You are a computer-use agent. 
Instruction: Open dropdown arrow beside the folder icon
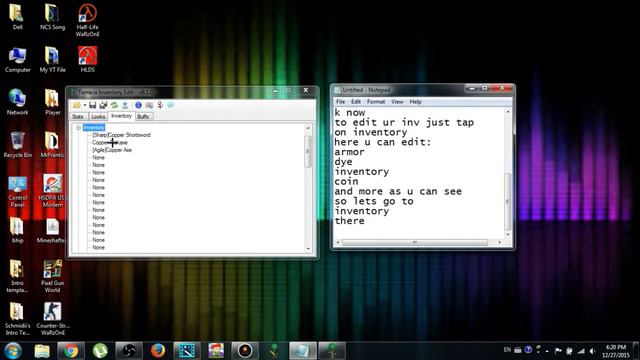(x=84, y=106)
